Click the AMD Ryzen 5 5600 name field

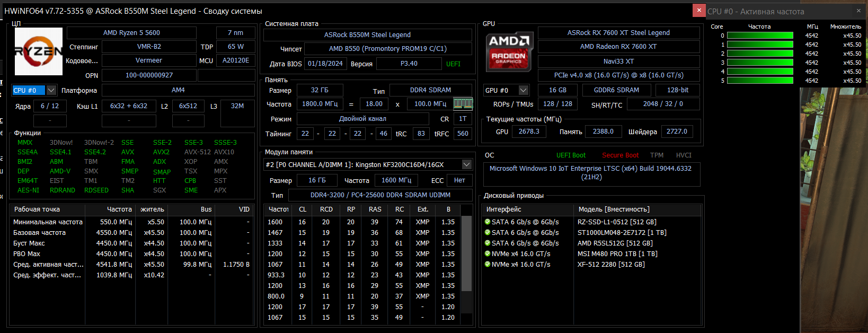pyautogui.click(x=131, y=33)
